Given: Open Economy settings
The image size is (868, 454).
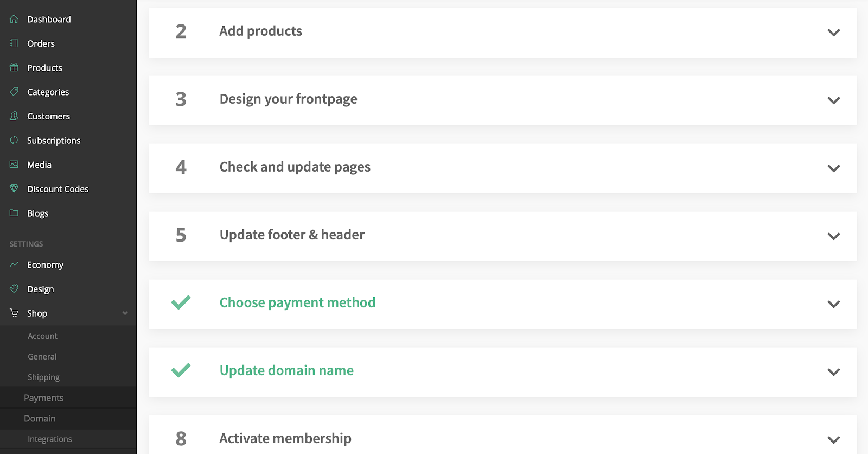Looking at the screenshot, I should (45, 265).
